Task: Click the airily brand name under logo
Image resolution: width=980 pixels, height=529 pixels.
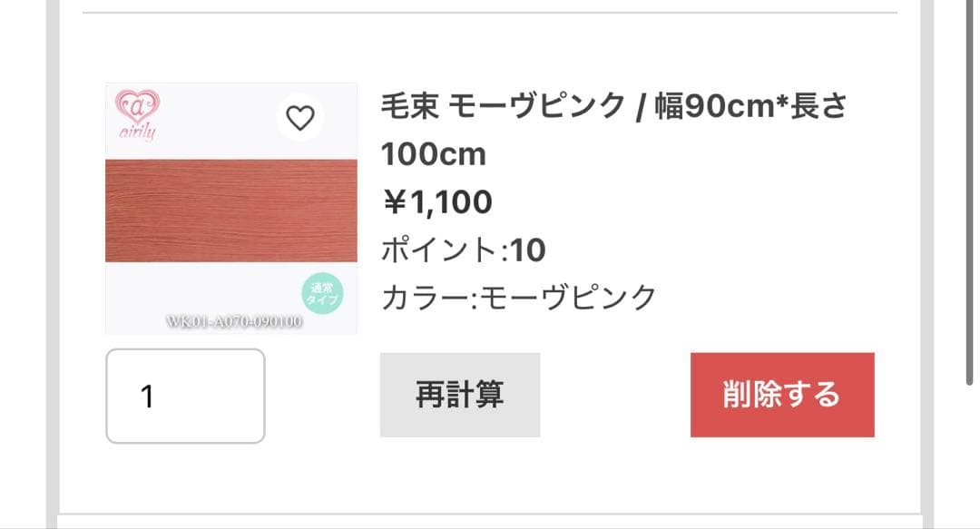Action: coord(138,132)
